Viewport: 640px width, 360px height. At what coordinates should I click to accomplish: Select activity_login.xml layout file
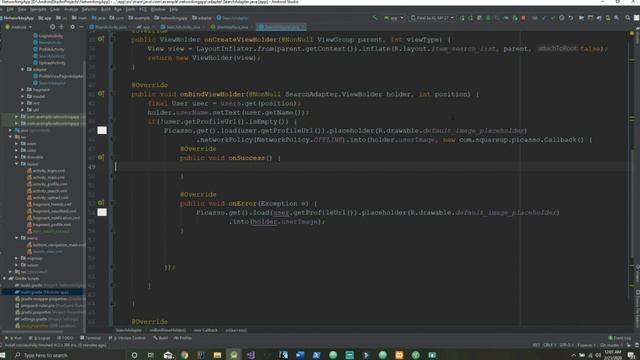46,171
